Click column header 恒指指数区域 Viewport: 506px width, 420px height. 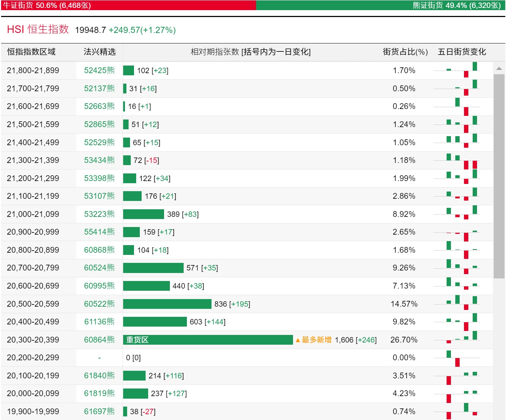tap(32, 52)
